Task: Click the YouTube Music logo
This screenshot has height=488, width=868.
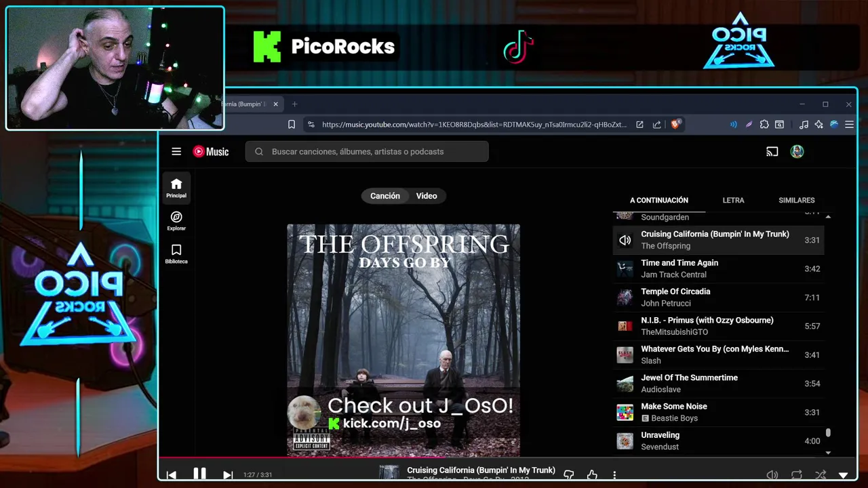Action: click(211, 152)
